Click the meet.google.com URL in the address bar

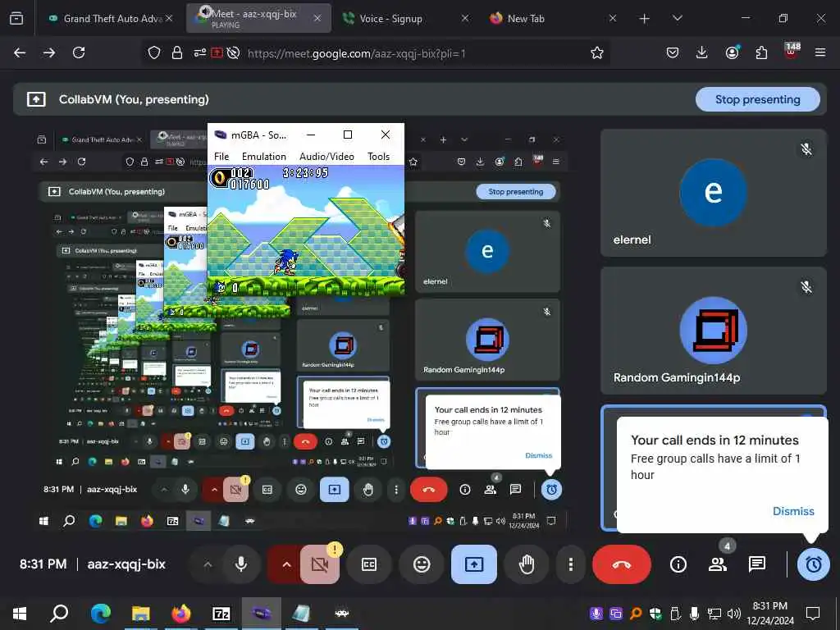(356, 53)
